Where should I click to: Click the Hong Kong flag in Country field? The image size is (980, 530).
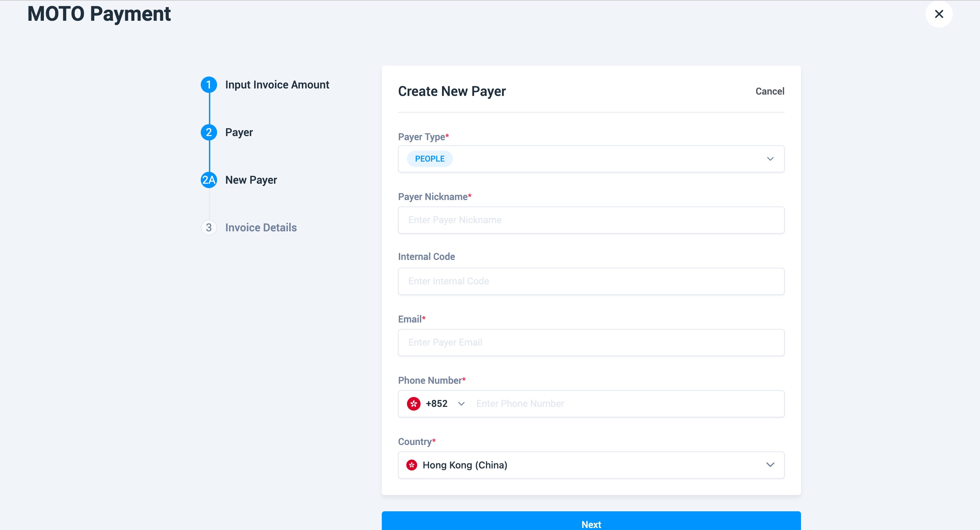(412, 465)
